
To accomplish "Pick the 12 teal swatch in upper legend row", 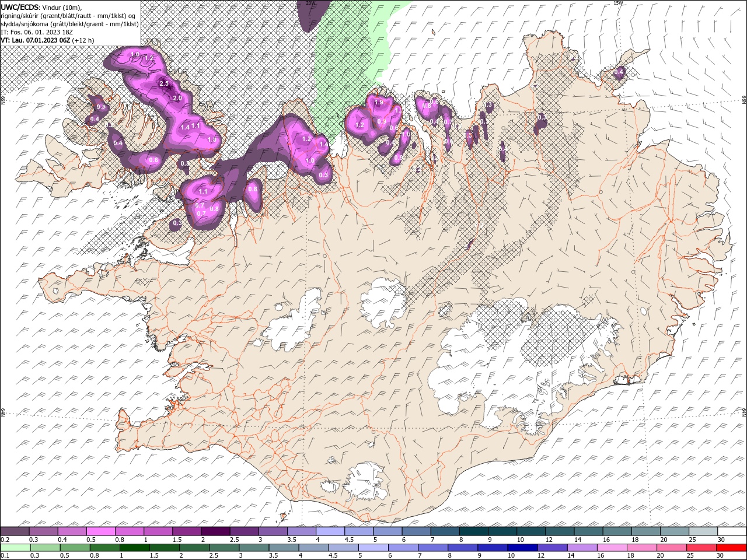I will [560, 531].
